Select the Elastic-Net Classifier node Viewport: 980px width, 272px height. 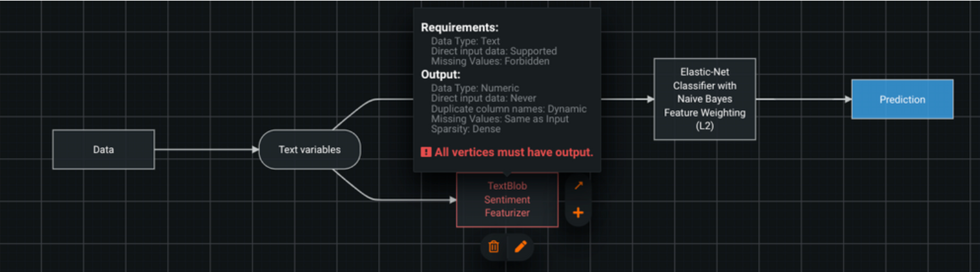[x=704, y=99]
